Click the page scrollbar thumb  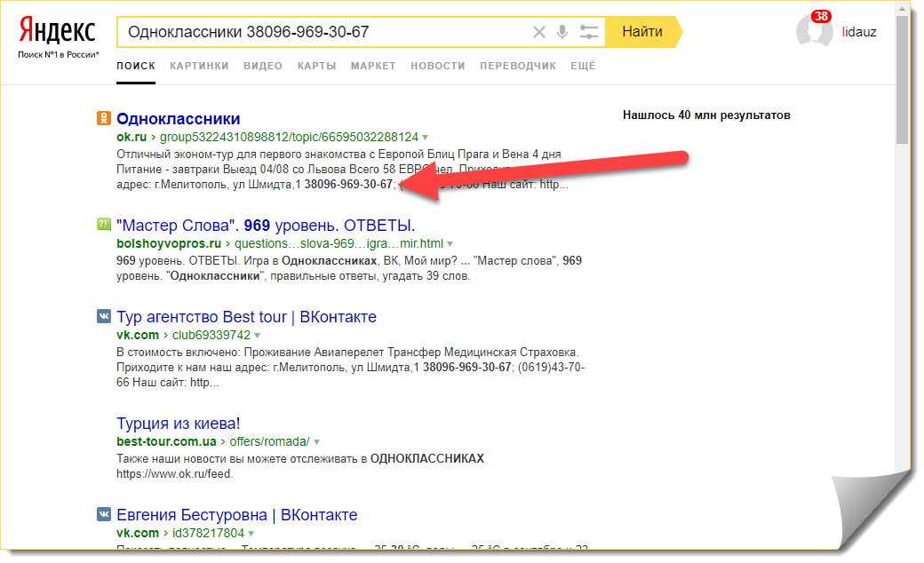902,80
